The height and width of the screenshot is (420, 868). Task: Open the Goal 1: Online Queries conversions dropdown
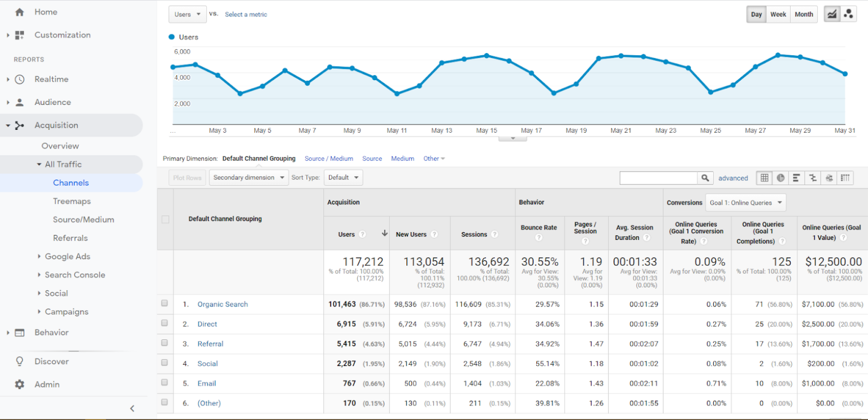pyautogui.click(x=745, y=202)
